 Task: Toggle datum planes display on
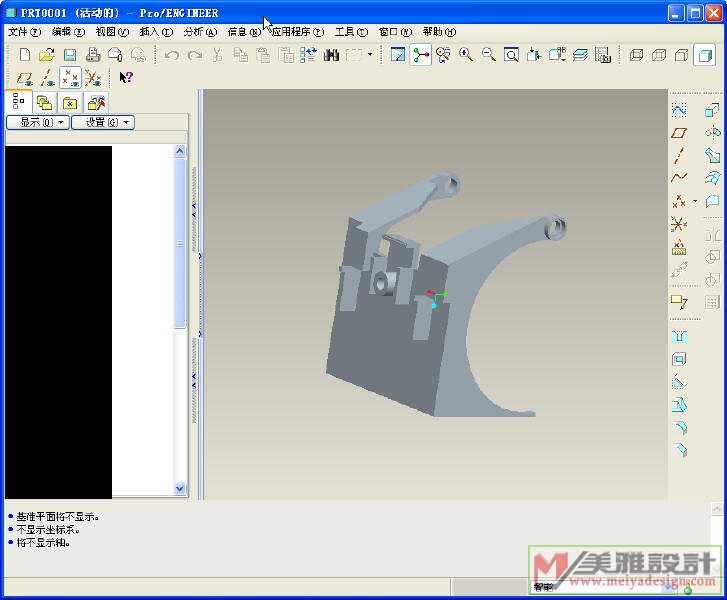pos(24,78)
